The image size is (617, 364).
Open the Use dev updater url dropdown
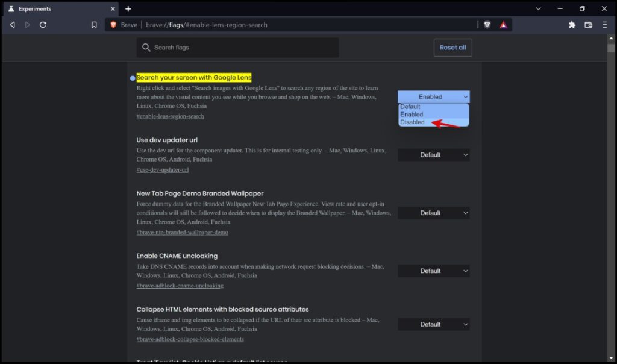point(434,155)
